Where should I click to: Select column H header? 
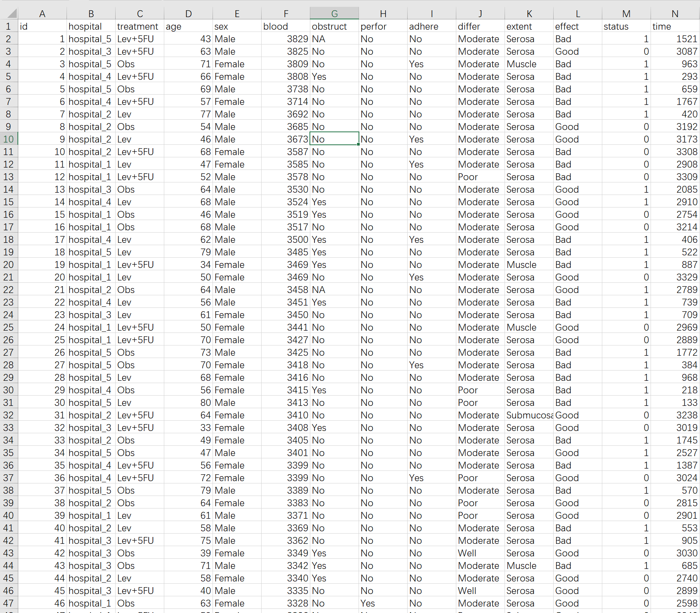coord(383,14)
